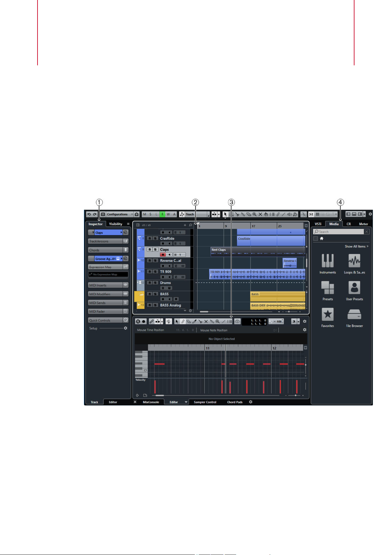The width and height of the screenshot is (392, 555).
Task: Expand the Drums folder track triangle
Action: 138,282
